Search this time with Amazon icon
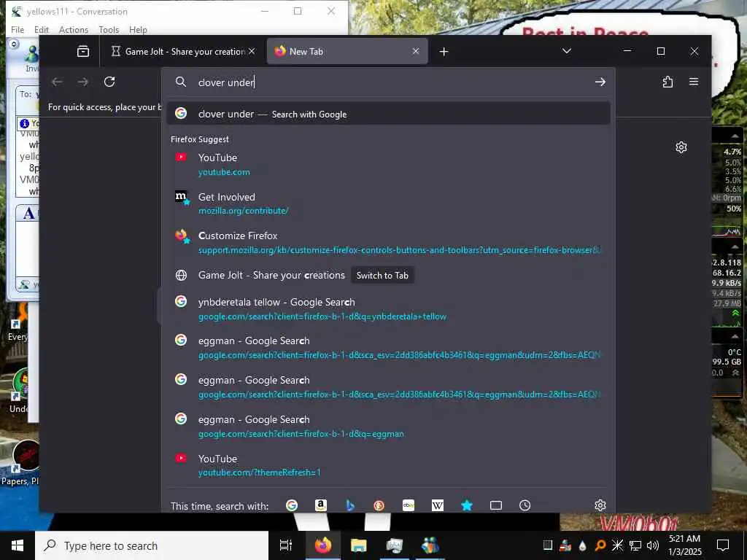 [321, 505]
